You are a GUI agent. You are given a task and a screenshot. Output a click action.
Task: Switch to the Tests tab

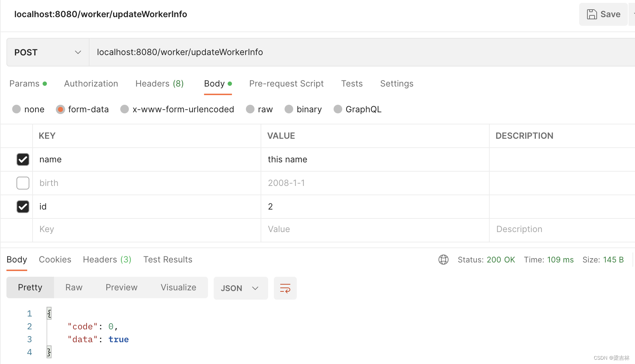[x=352, y=84]
